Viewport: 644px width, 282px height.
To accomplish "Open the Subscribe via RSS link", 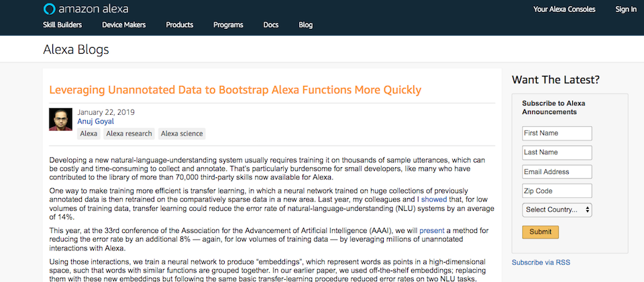I will point(541,263).
